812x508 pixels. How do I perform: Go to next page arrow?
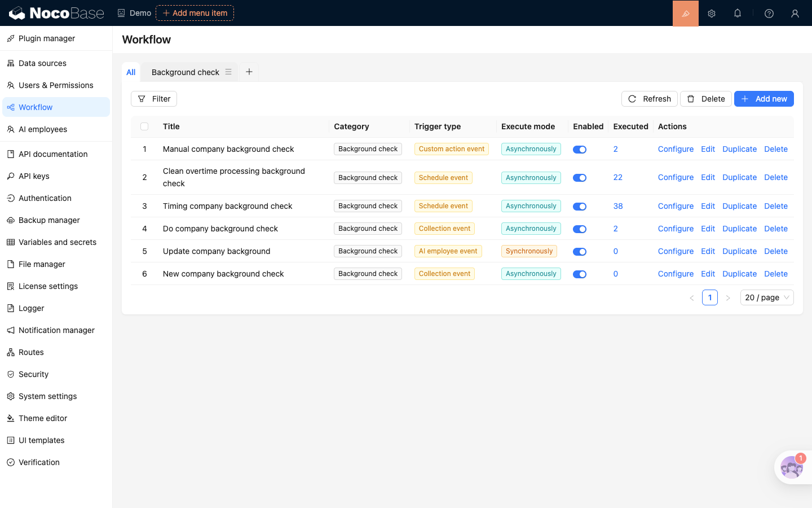tap(728, 297)
